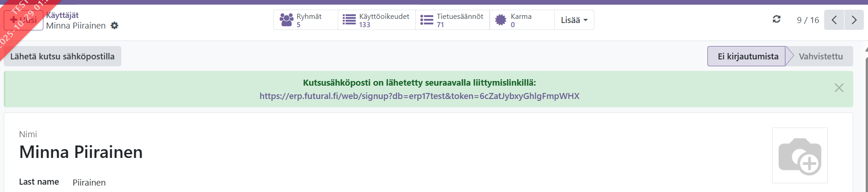Click Lähetä kutsu sähköpostilla button

click(x=62, y=56)
